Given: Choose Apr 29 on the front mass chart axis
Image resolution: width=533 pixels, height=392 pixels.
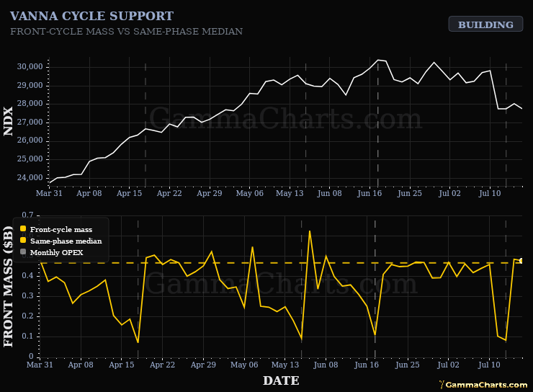Looking at the screenshot, I should (x=203, y=365).
